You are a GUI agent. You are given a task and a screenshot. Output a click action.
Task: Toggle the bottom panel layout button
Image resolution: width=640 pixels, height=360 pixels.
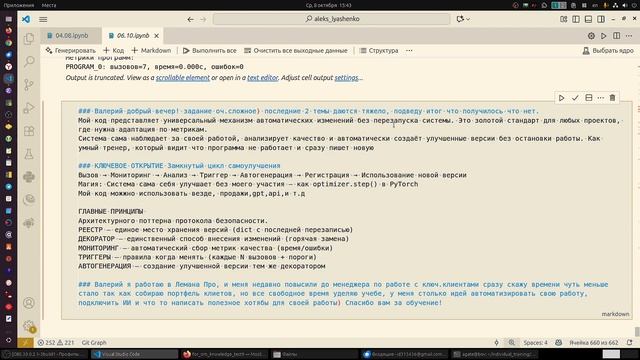pos(588,19)
